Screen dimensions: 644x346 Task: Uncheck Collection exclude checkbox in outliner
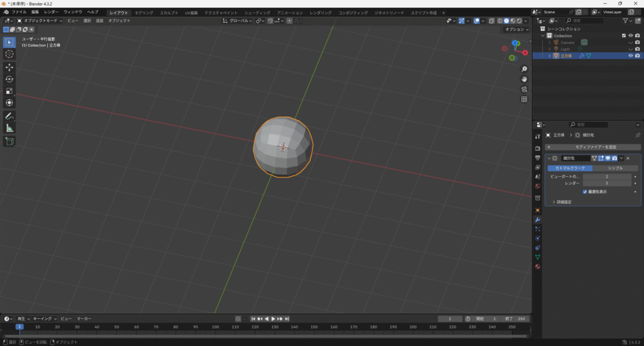(624, 36)
